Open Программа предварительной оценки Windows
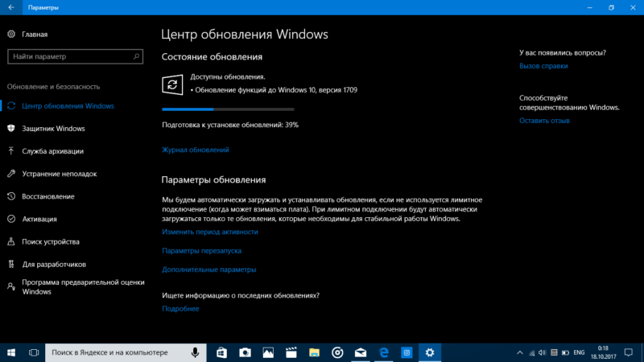This screenshot has width=644, height=362. [83, 287]
